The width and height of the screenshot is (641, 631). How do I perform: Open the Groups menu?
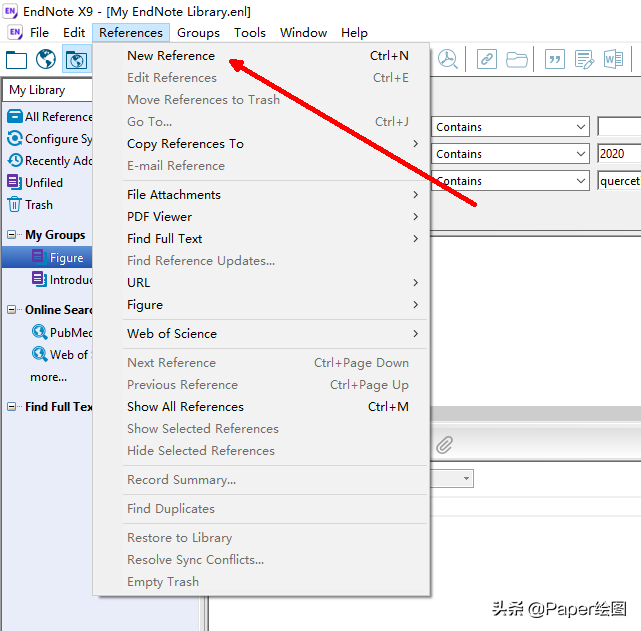(x=198, y=32)
